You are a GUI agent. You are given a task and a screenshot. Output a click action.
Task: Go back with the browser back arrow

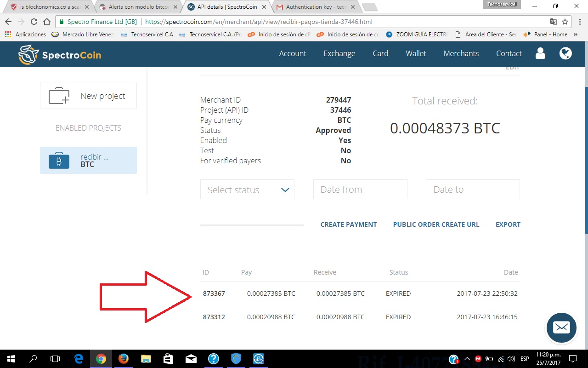[9, 22]
